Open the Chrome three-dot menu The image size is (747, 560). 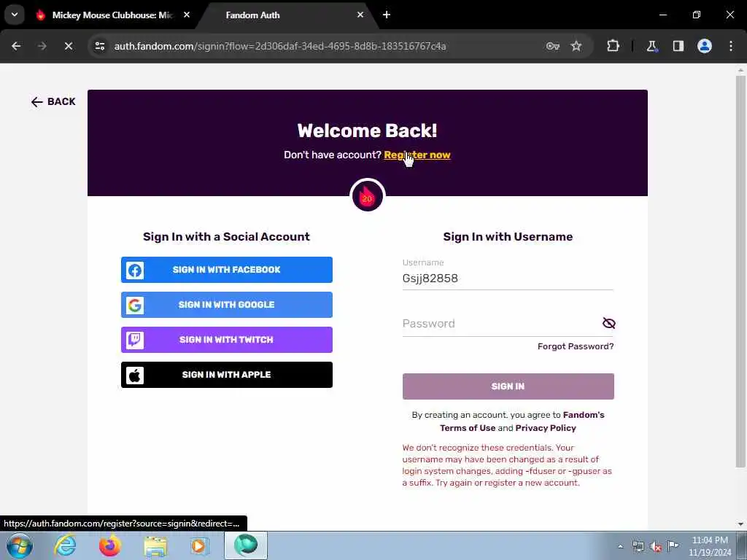731,46
